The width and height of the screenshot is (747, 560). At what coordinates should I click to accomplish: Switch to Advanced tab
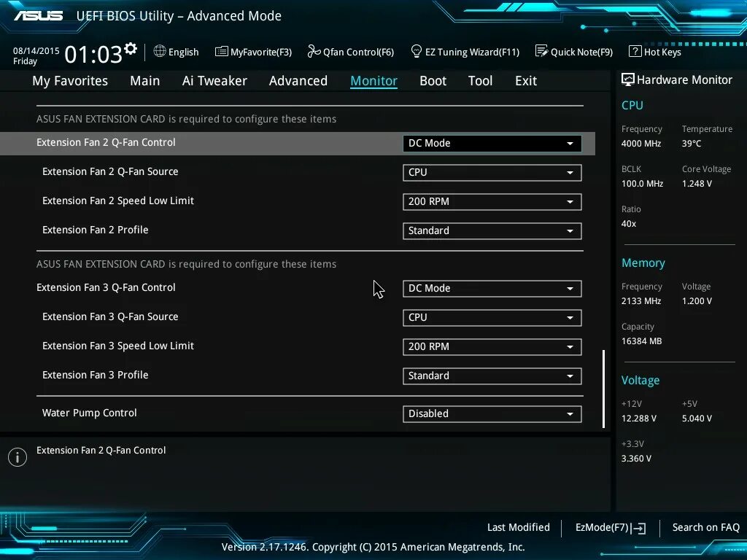(298, 81)
